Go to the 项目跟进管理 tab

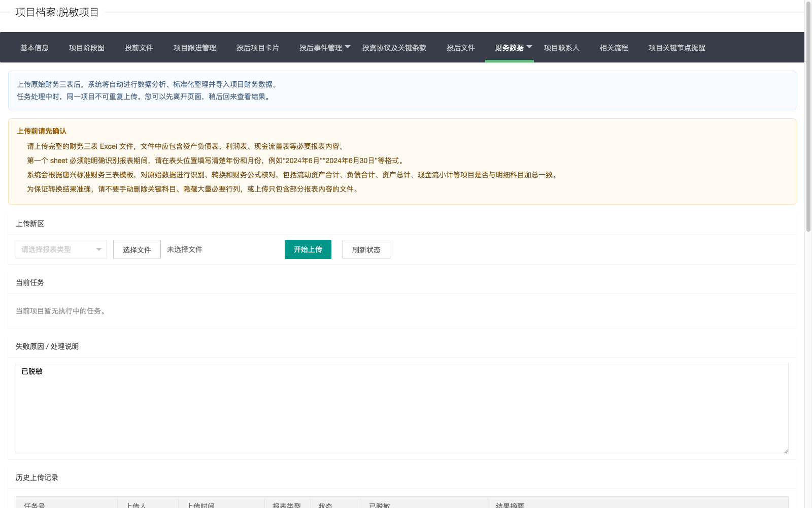(195, 48)
